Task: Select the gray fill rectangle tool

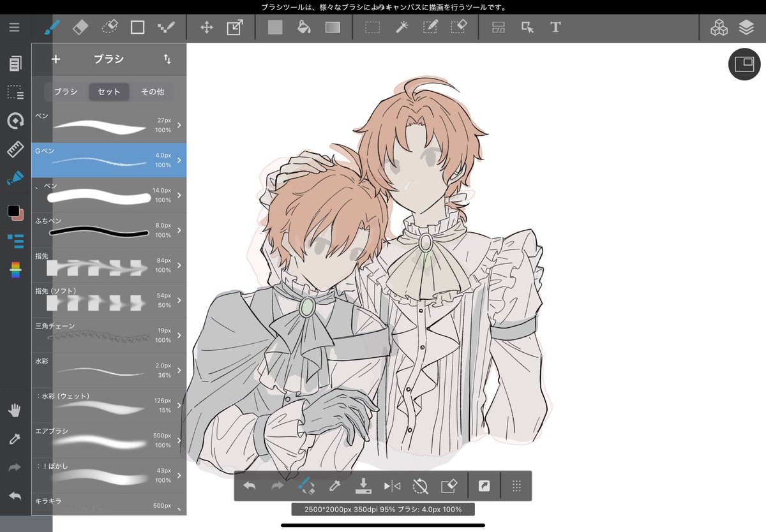Action: click(x=275, y=27)
